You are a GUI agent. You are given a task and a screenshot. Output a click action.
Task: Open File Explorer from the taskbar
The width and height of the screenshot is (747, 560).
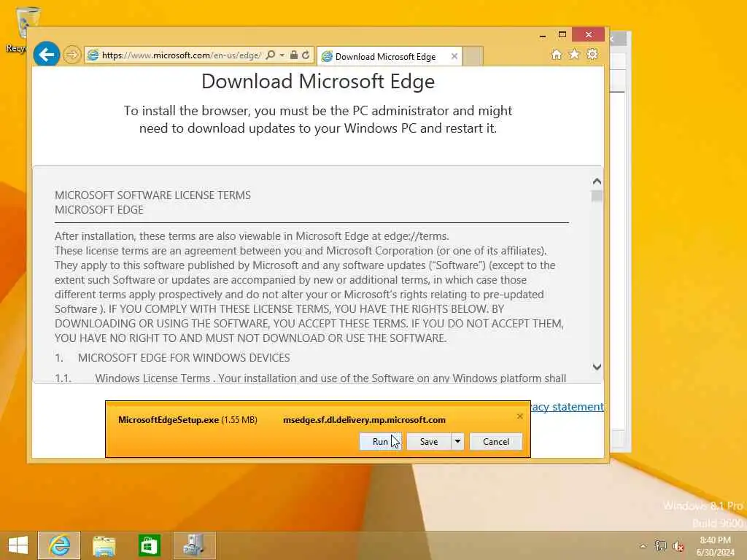104,545
